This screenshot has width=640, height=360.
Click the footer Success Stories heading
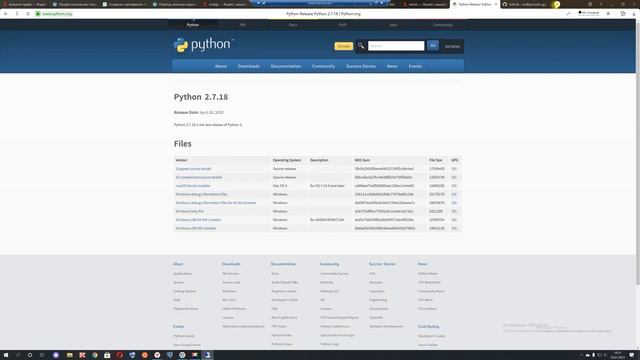(382, 264)
